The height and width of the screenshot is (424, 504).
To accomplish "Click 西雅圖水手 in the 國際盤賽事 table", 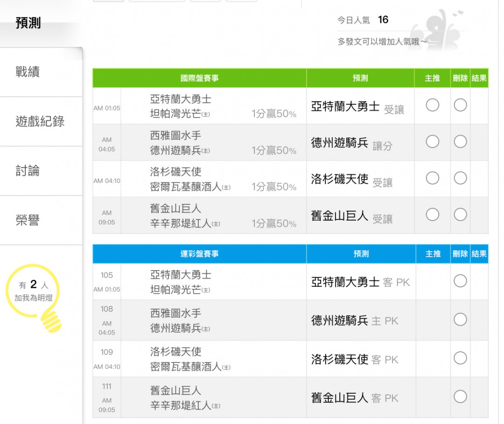I will tap(175, 135).
